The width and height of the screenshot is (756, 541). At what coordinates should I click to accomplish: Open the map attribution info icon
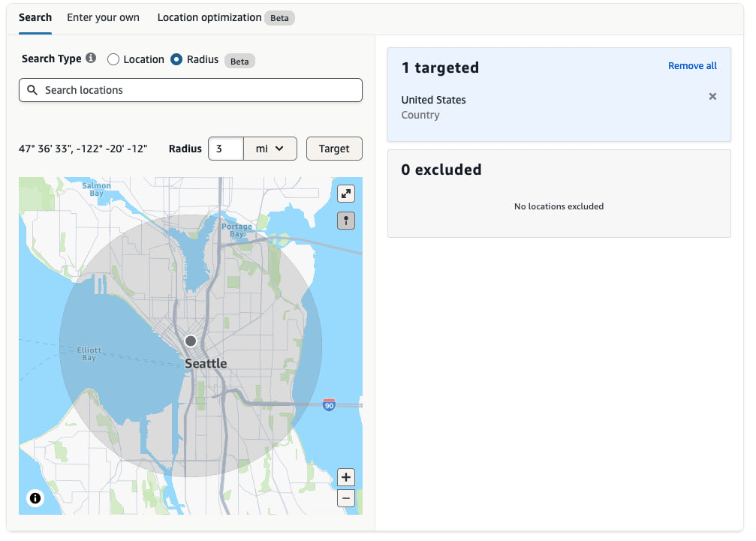tap(35, 497)
